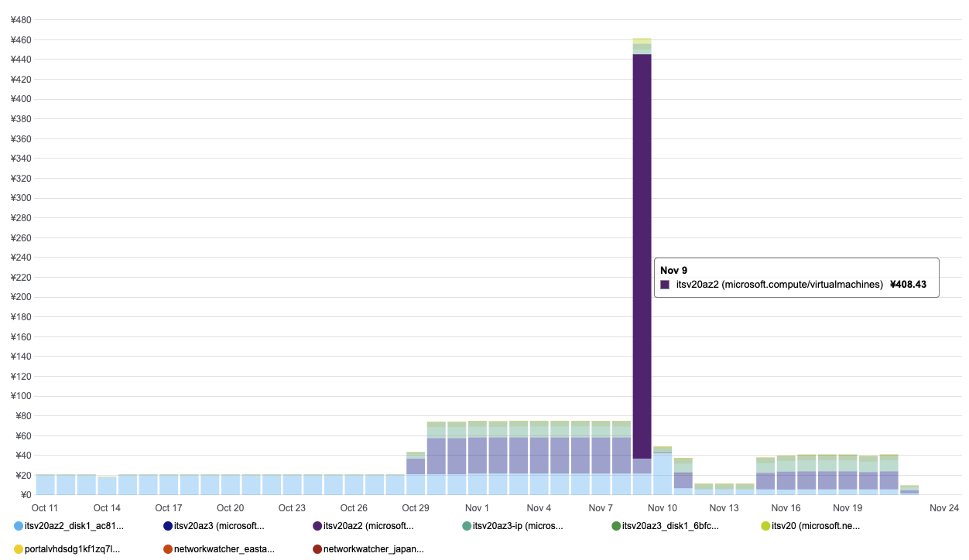The height and width of the screenshot is (560, 969).
Task: Click the dark red networkwatcher_japan legend dot
Action: [x=317, y=549]
